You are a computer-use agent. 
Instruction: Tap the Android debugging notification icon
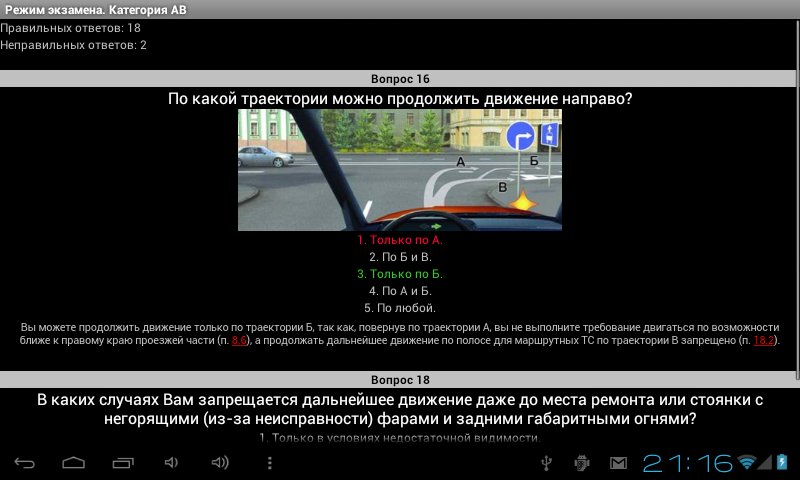point(582,463)
